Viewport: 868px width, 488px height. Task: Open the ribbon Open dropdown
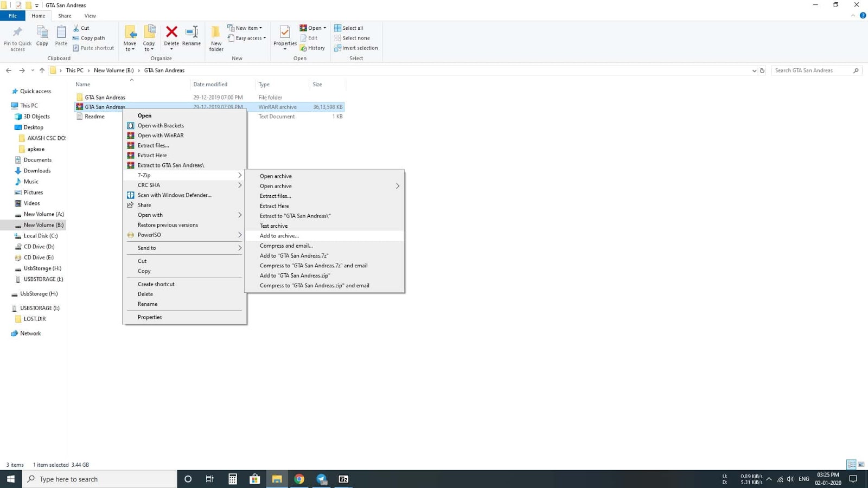tap(313, 28)
